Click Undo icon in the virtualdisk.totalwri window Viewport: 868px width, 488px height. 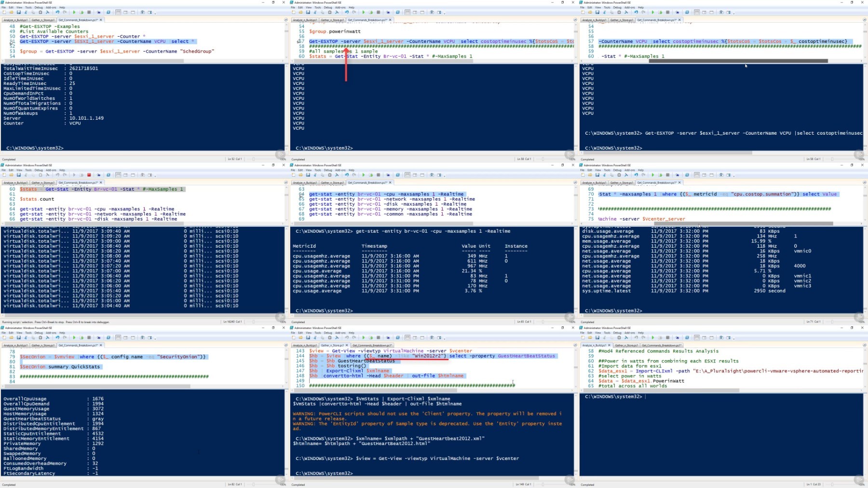[57, 175]
